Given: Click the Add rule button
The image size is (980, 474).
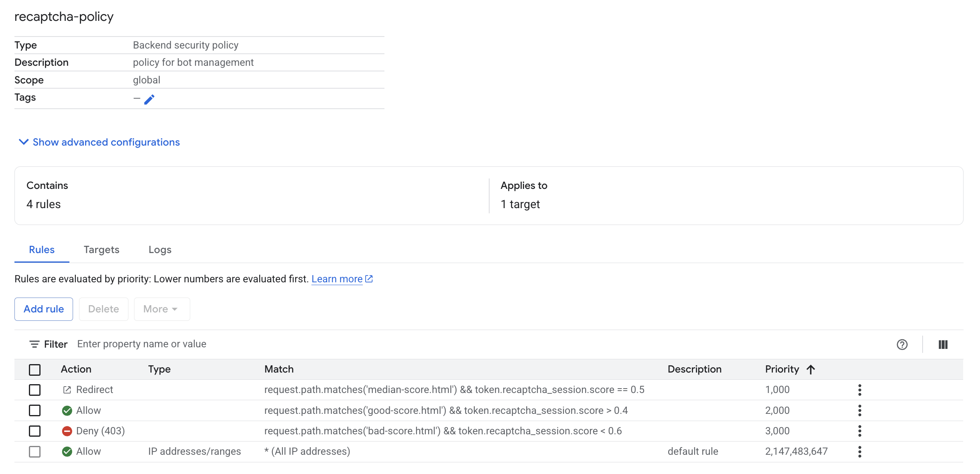Looking at the screenshot, I should coord(43,309).
